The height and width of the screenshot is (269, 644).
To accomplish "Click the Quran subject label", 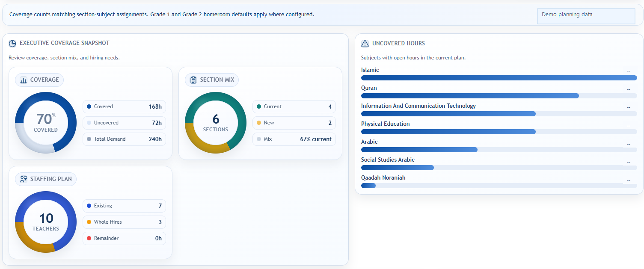I will (x=369, y=88).
